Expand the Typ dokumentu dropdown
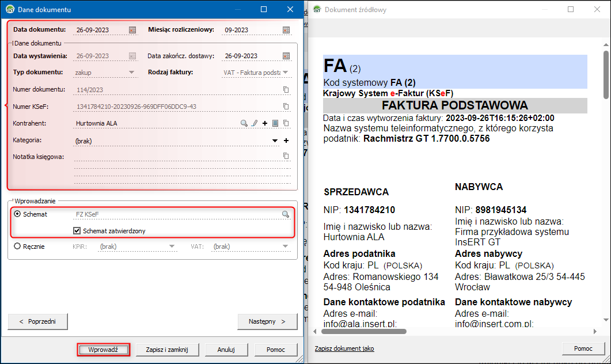 (x=131, y=73)
